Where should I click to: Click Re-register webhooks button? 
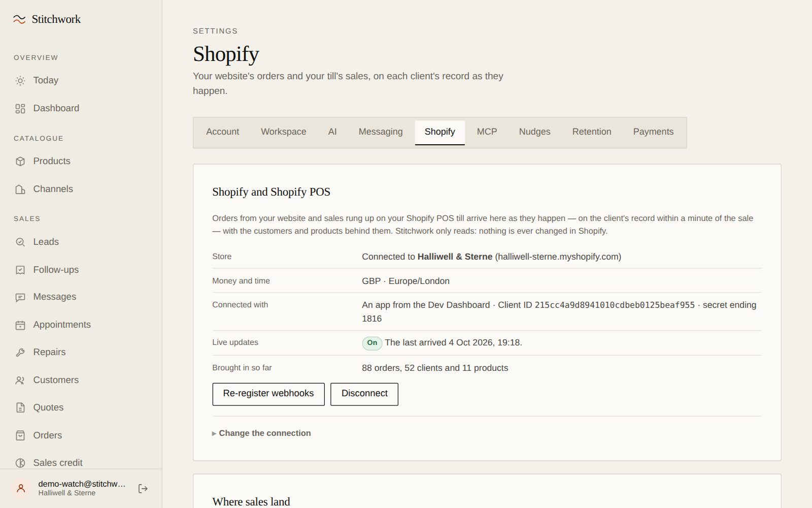tap(268, 394)
